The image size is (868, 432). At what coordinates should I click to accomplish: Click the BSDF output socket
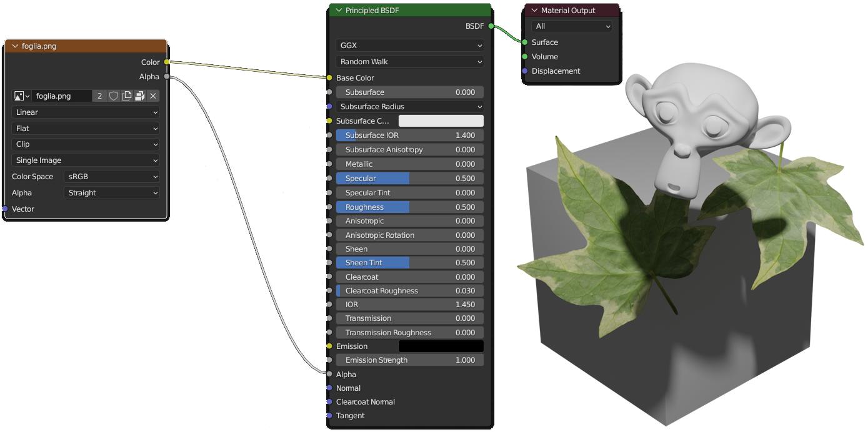click(491, 26)
